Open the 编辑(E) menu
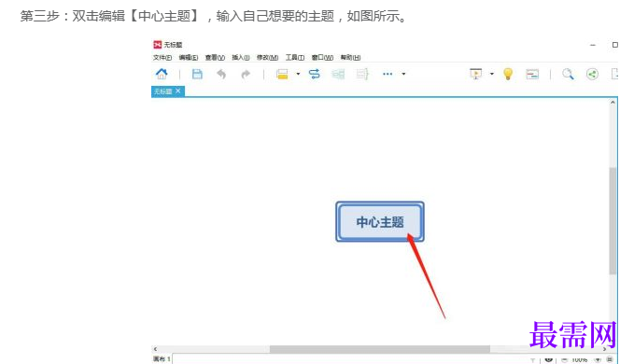Screen dimensions: 634x364 click(x=189, y=57)
